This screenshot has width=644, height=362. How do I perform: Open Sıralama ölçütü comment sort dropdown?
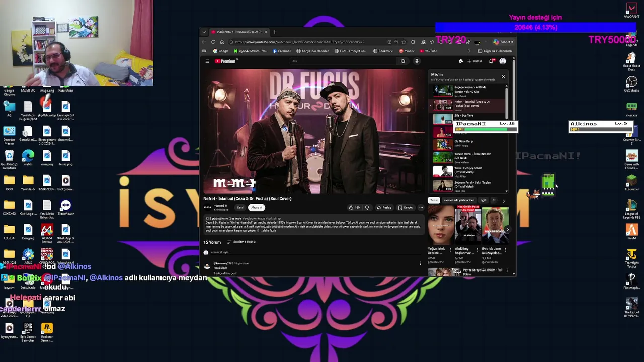pos(242,242)
